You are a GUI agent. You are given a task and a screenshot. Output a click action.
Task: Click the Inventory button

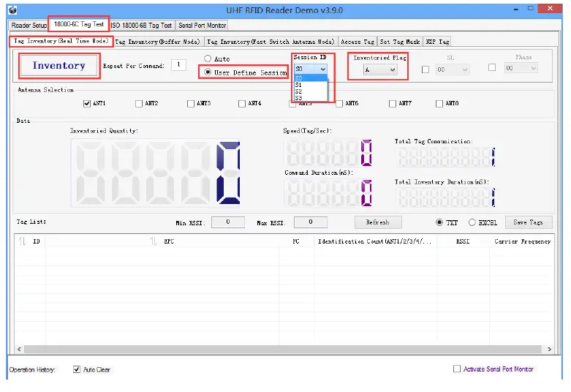(x=59, y=66)
